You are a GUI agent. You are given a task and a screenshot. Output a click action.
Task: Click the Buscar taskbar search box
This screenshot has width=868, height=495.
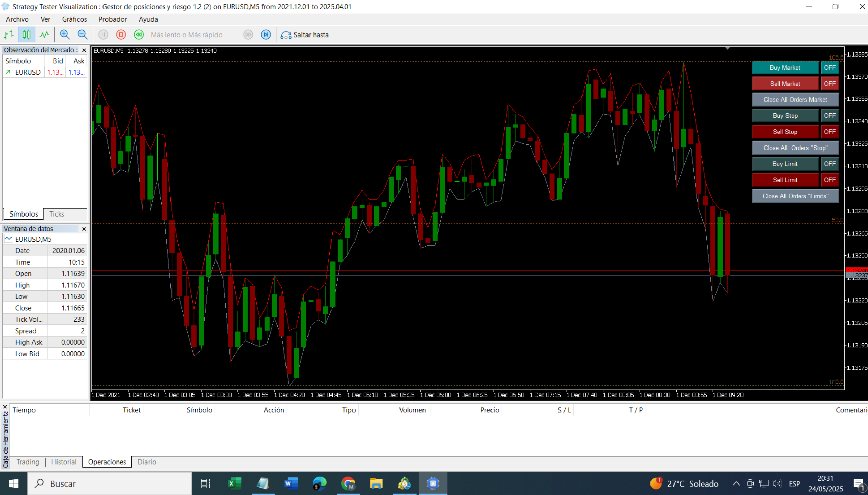point(110,483)
